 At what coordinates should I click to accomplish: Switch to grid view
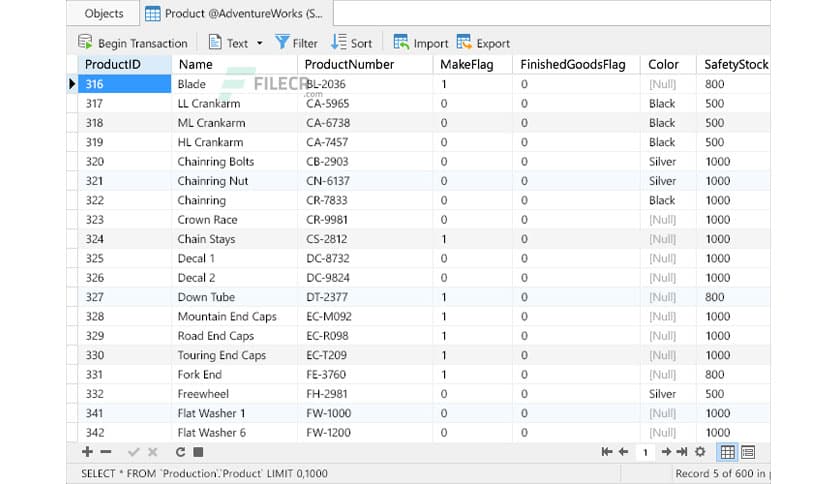(728, 452)
